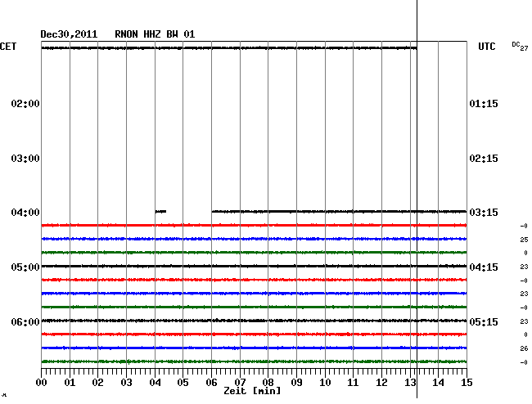
Task: Click minute tick label "12"
Action: click(381, 383)
